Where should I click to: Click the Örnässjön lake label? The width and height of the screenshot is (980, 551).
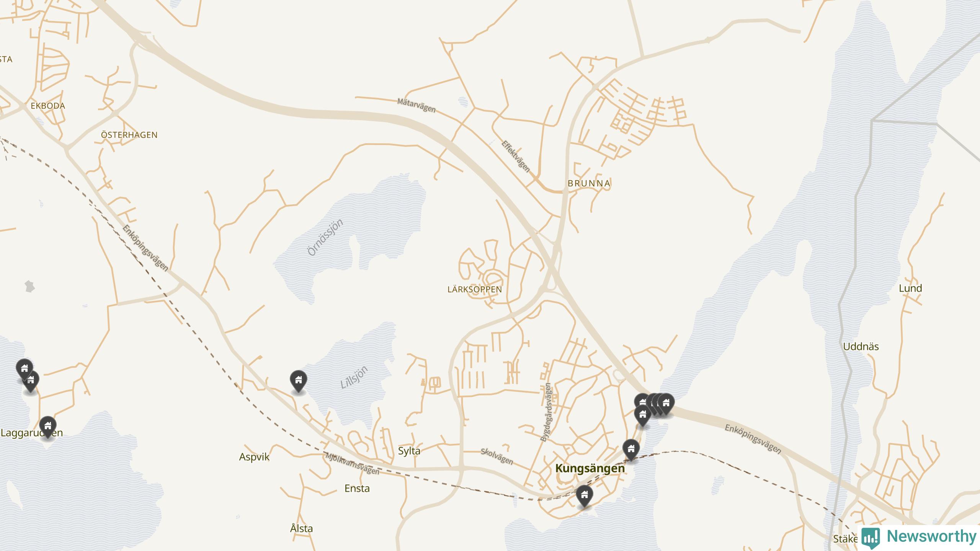click(x=325, y=237)
